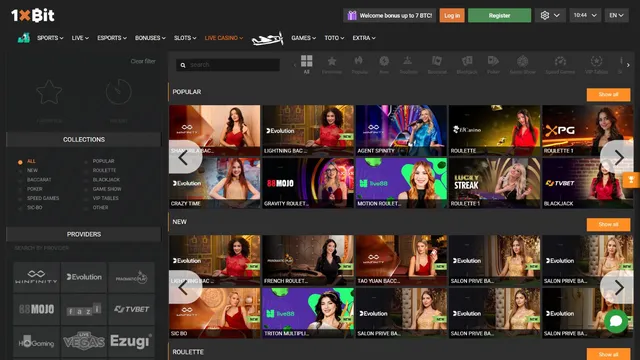The image size is (640, 360).
Task: Select the Roulette category icon
Action: pyautogui.click(x=408, y=64)
